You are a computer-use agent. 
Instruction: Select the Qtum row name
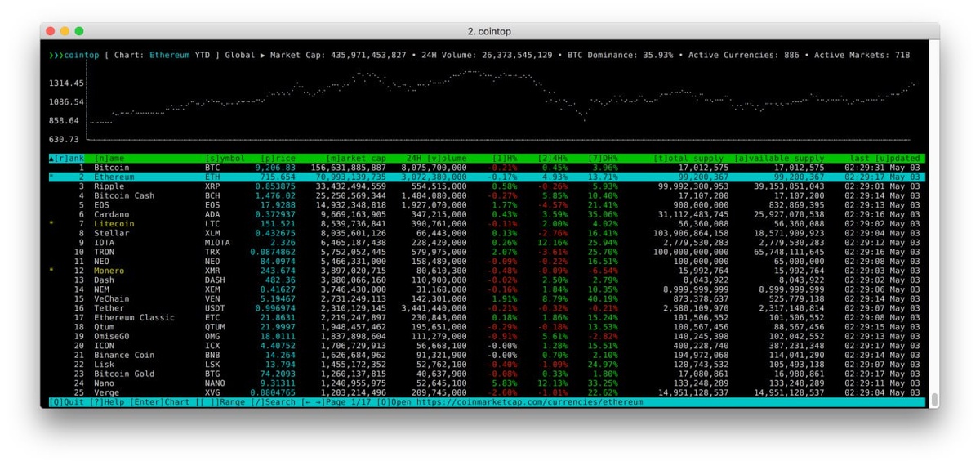tap(104, 327)
